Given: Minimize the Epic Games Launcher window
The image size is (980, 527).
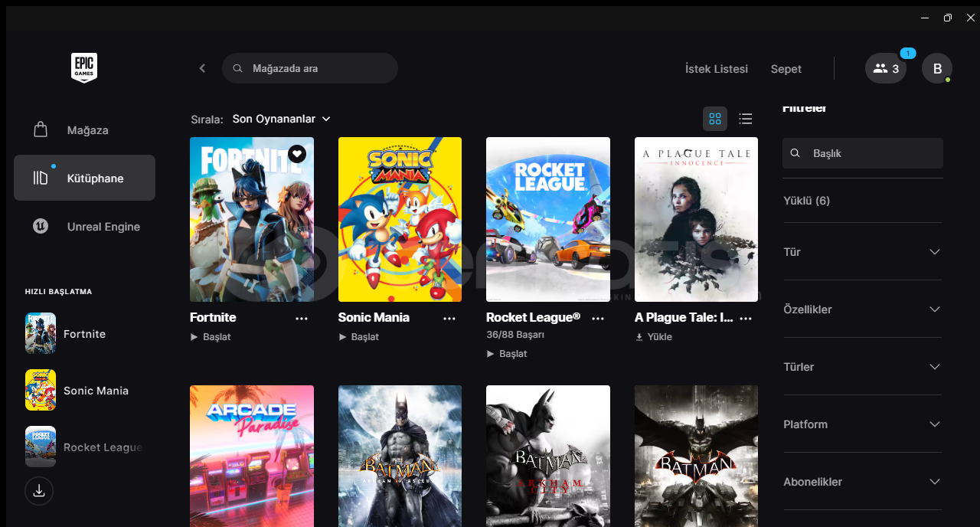Looking at the screenshot, I should tap(925, 18).
